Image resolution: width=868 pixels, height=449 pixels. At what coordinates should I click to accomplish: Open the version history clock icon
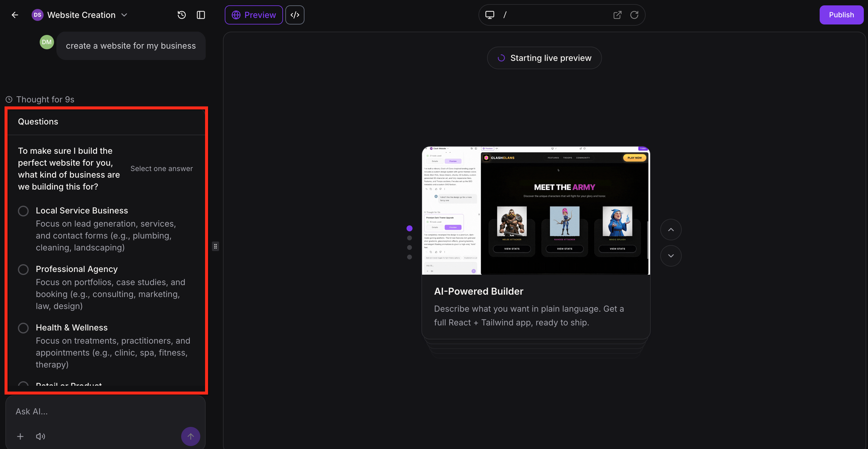pyautogui.click(x=181, y=15)
